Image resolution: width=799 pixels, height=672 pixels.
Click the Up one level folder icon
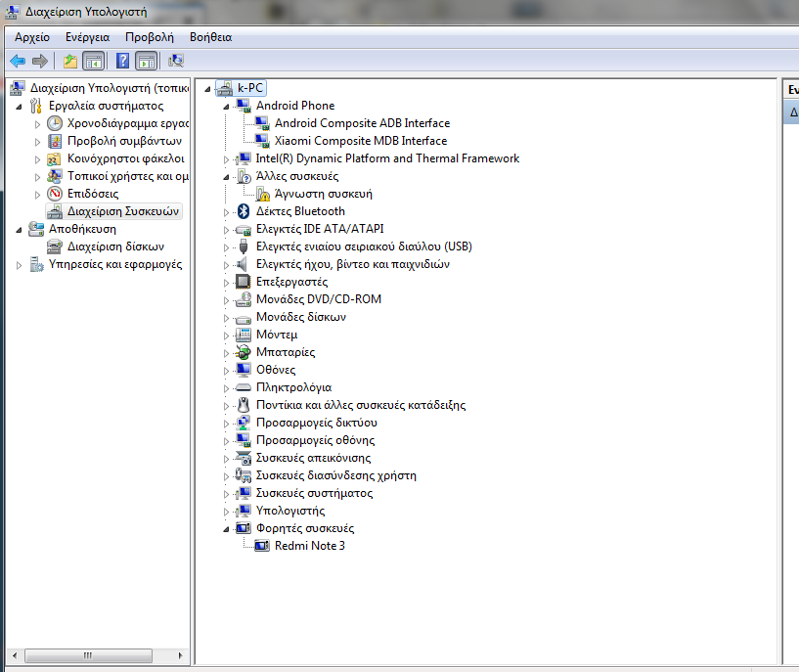coord(70,61)
